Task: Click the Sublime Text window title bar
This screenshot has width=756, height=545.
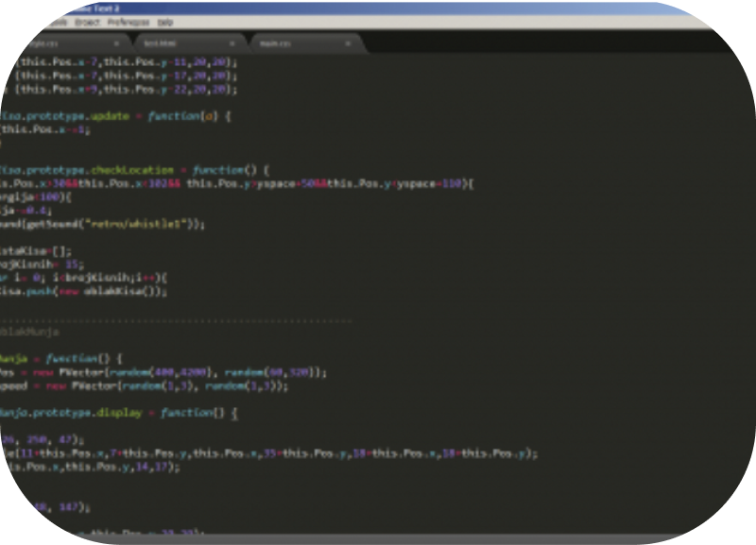Action: coord(378,6)
